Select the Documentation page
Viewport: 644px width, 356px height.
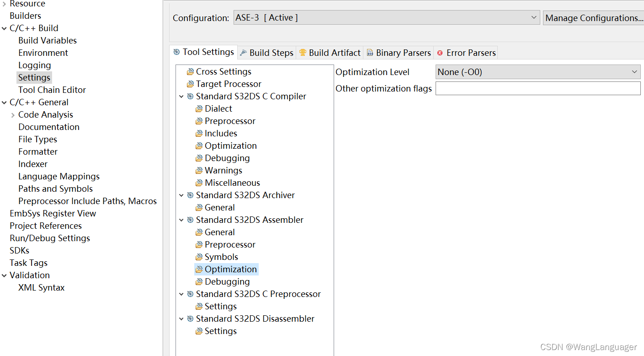pyautogui.click(x=49, y=127)
